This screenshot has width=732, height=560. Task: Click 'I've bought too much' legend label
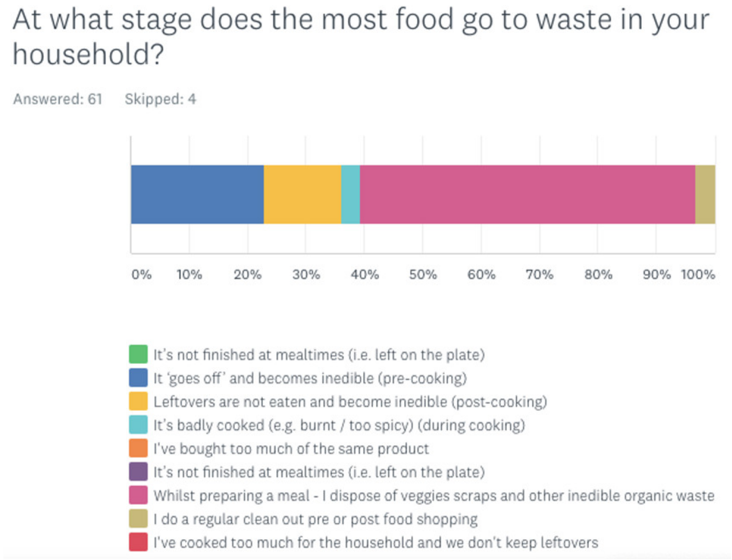pyautogui.click(x=291, y=449)
